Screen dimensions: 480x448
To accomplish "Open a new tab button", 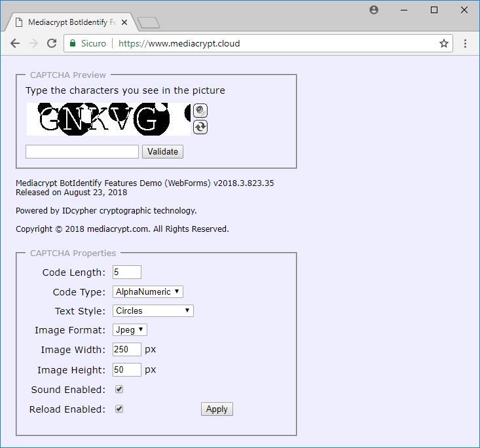I will [x=149, y=23].
